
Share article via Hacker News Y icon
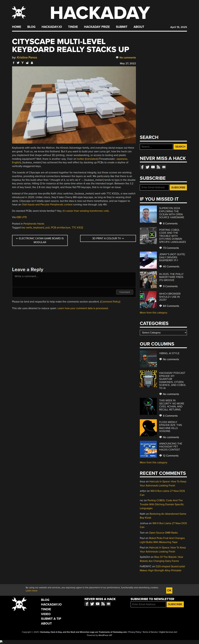pyautogui.click(x=23, y=63)
